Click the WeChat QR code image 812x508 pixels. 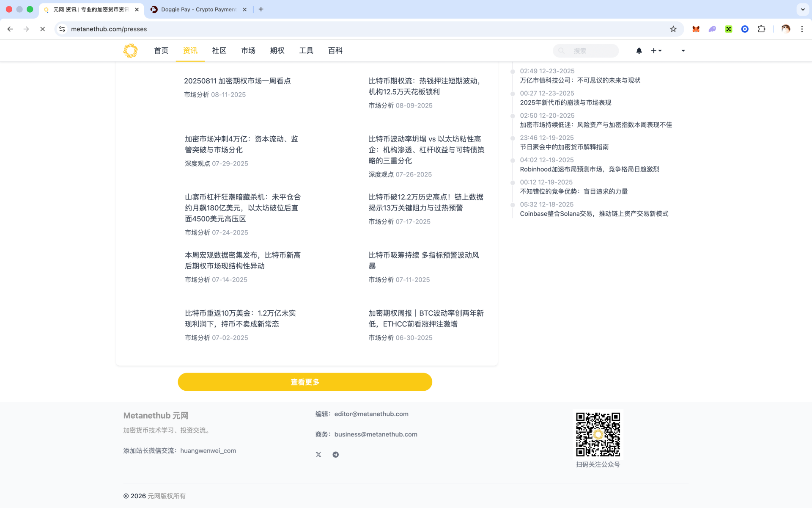point(598,434)
